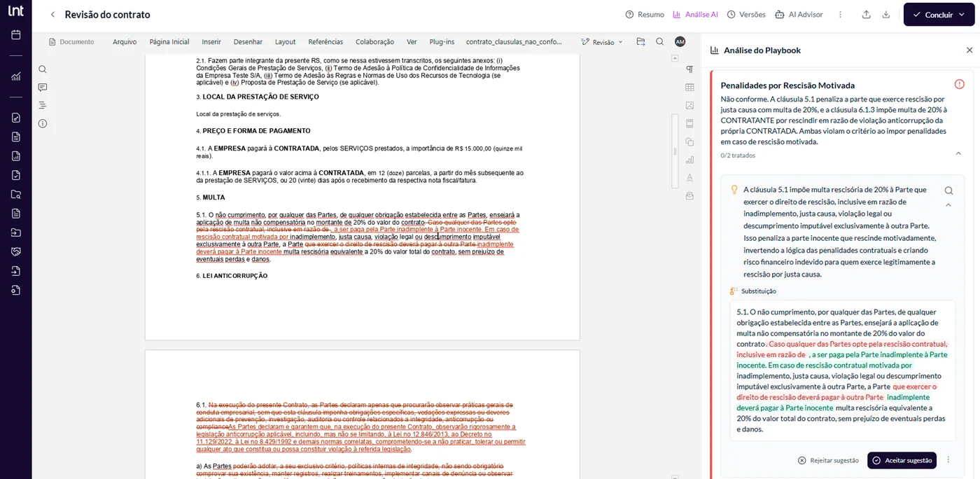Click Rejeitar sugestão

[828, 460]
